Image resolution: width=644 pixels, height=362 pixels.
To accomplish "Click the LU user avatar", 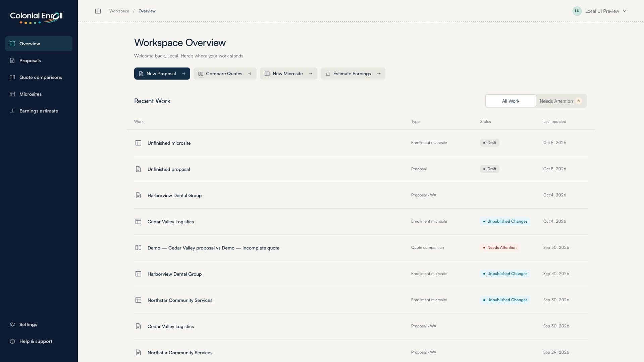I will coord(577,11).
